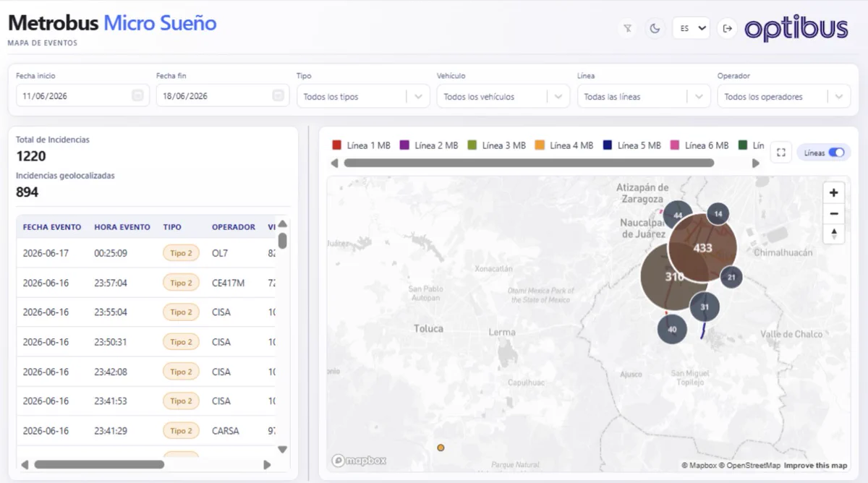
Task: Toggle the Líneas switch off
Action: 835,153
